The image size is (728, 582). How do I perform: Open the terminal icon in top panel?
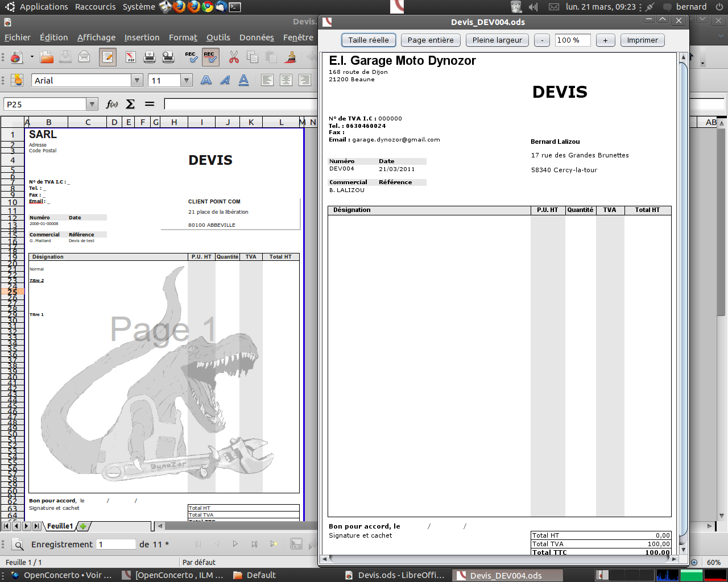click(x=235, y=7)
